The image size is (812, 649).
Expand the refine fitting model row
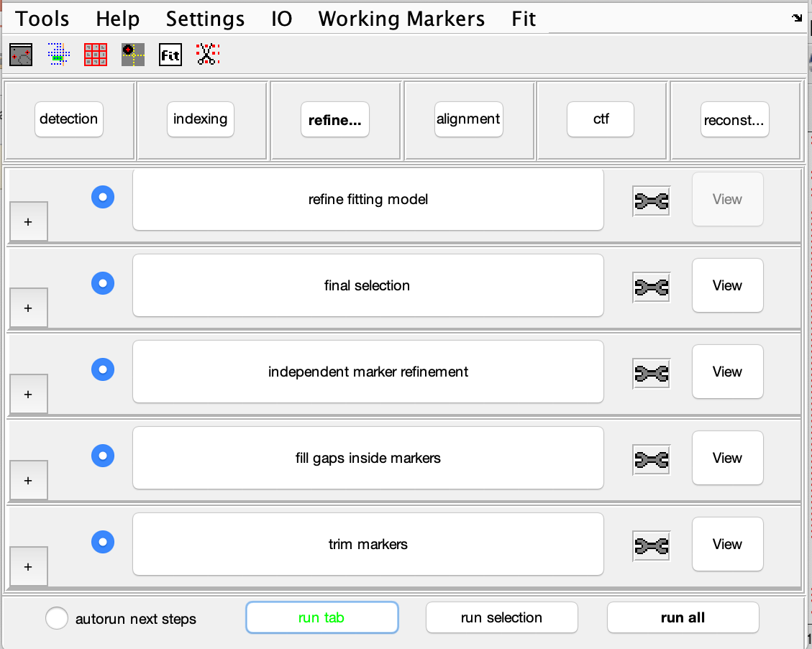[29, 221]
